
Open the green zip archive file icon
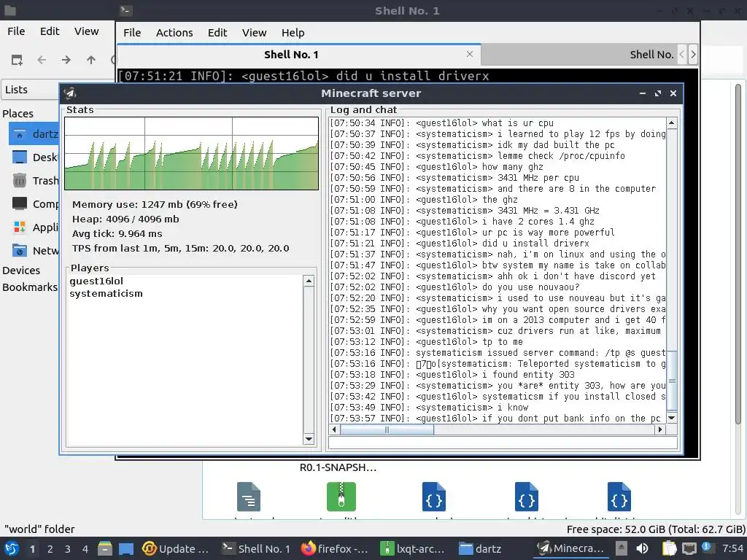coord(341,497)
